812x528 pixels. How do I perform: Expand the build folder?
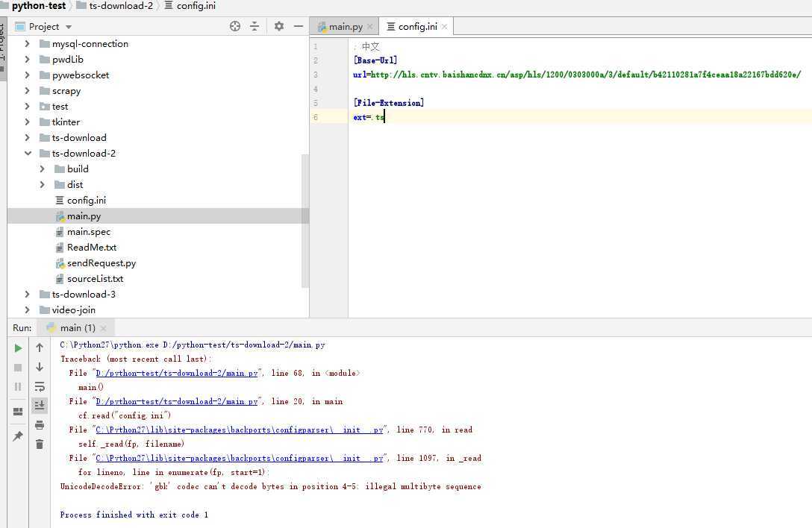coord(42,169)
